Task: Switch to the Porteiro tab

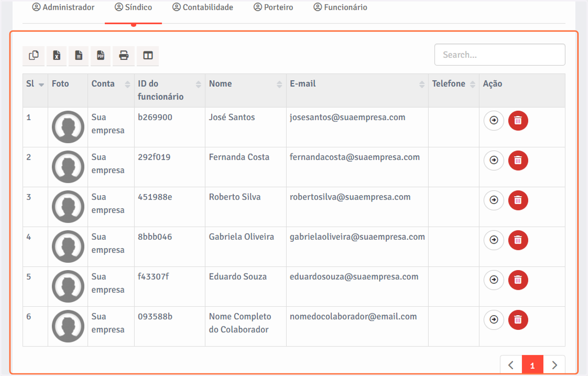Action: click(273, 8)
